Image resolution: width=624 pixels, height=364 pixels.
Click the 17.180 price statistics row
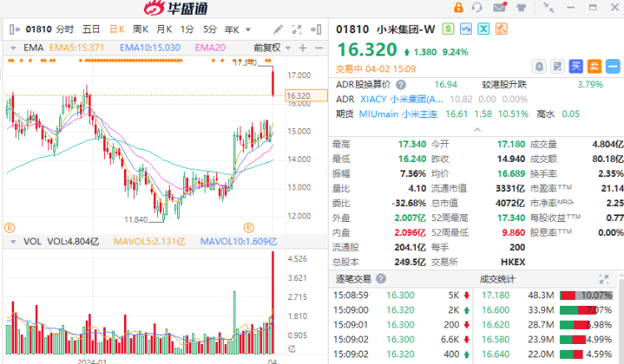[x=547, y=295]
